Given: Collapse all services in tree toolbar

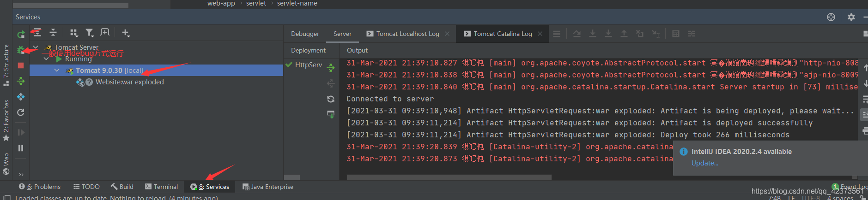Looking at the screenshot, I should point(53,32).
